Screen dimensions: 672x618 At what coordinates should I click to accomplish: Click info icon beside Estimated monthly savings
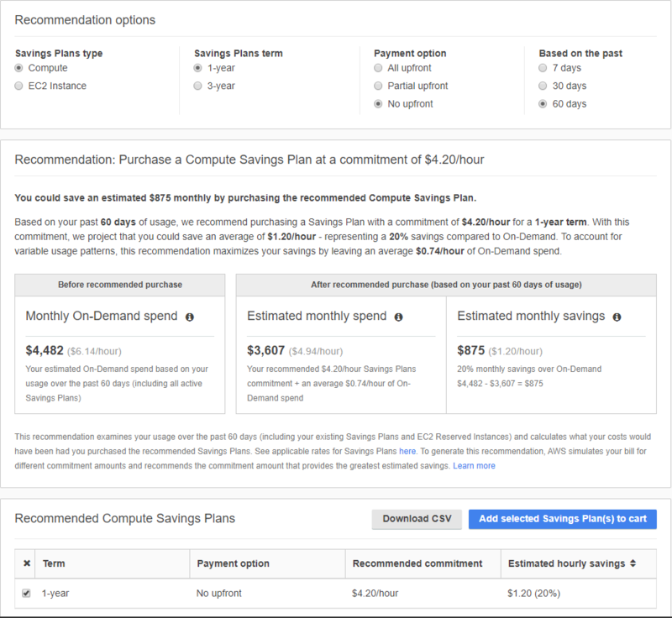tap(617, 317)
